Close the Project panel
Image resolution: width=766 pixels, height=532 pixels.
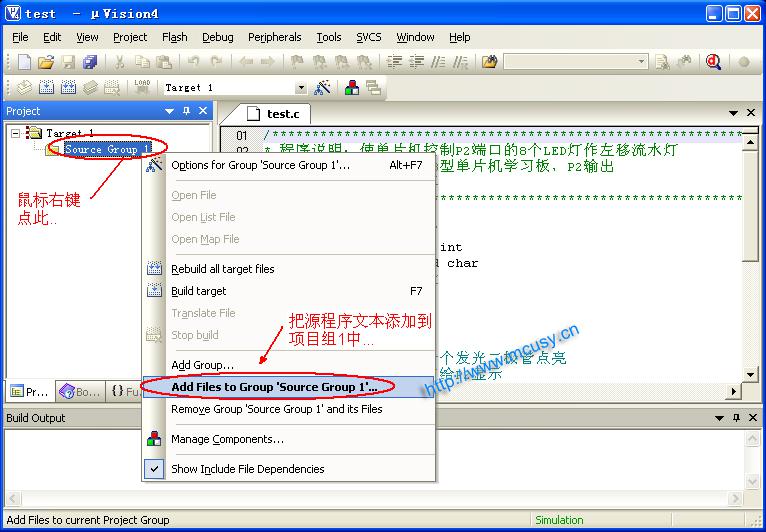203,111
